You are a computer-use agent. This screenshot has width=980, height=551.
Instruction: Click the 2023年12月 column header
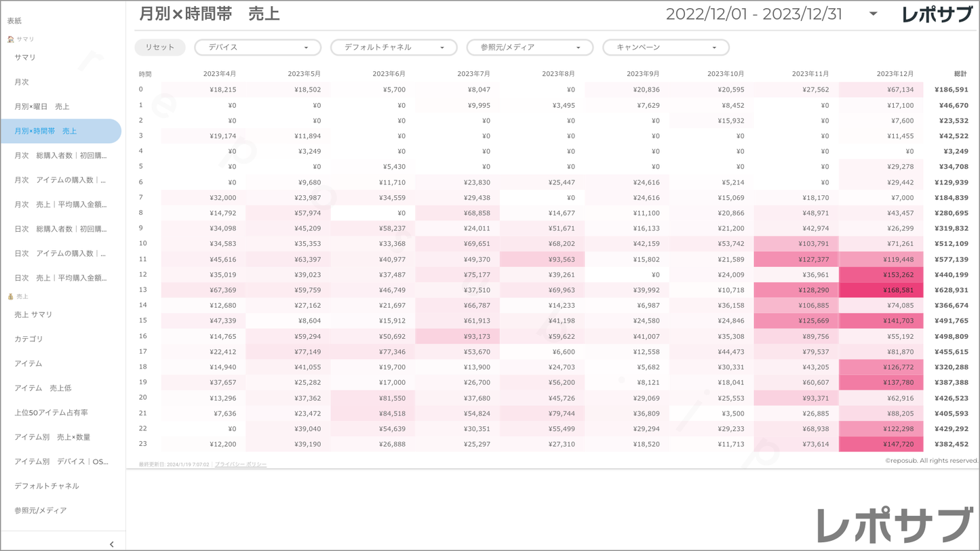[895, 74]
